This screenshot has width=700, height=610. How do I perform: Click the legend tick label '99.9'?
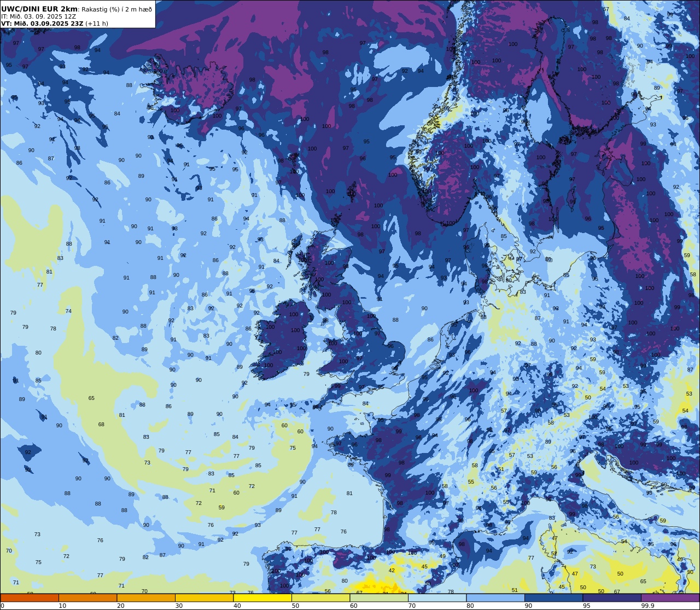pos(648,606)
